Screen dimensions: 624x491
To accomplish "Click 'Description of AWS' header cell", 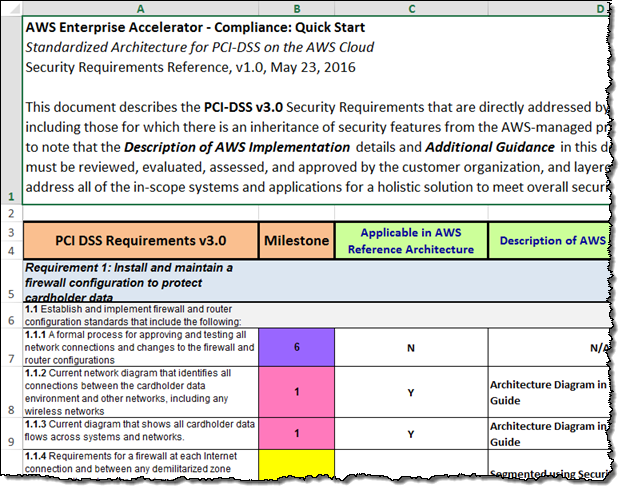I will pos(549,241).
